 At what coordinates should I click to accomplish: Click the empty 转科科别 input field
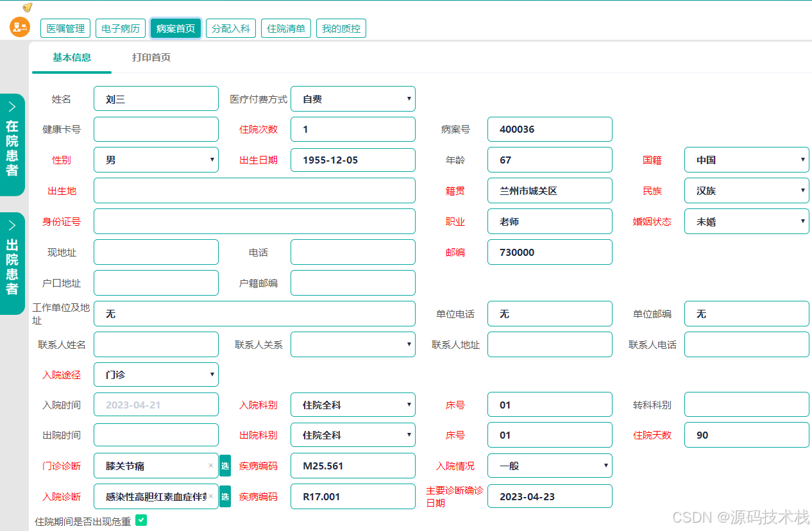pyautogui.click(x=747, y=405)
